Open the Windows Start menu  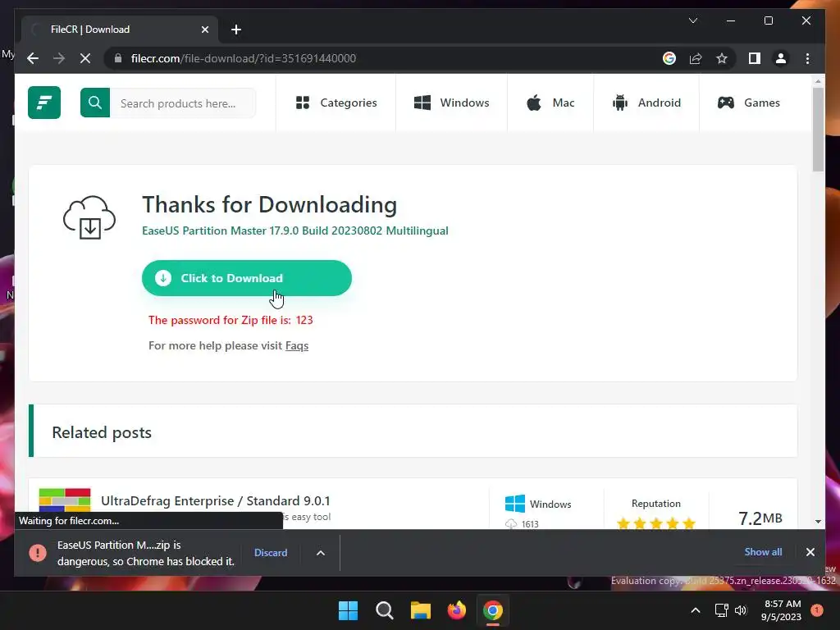(x=348, y=610)
